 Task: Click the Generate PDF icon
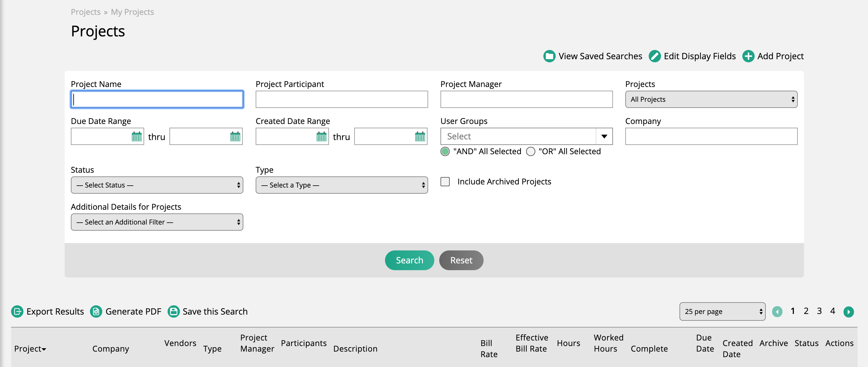[96, 311]
